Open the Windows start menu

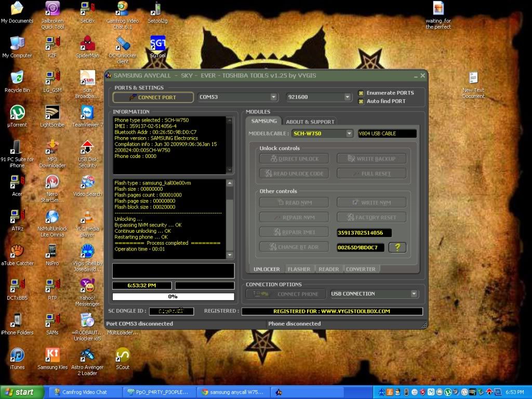[22, 392]
